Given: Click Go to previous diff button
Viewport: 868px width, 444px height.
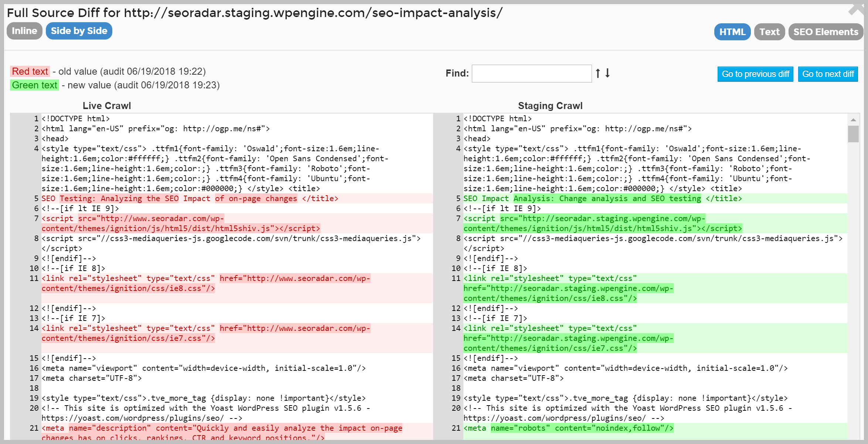Looking at the screenshot, I should pyautogui.click(x=755, y=74).
